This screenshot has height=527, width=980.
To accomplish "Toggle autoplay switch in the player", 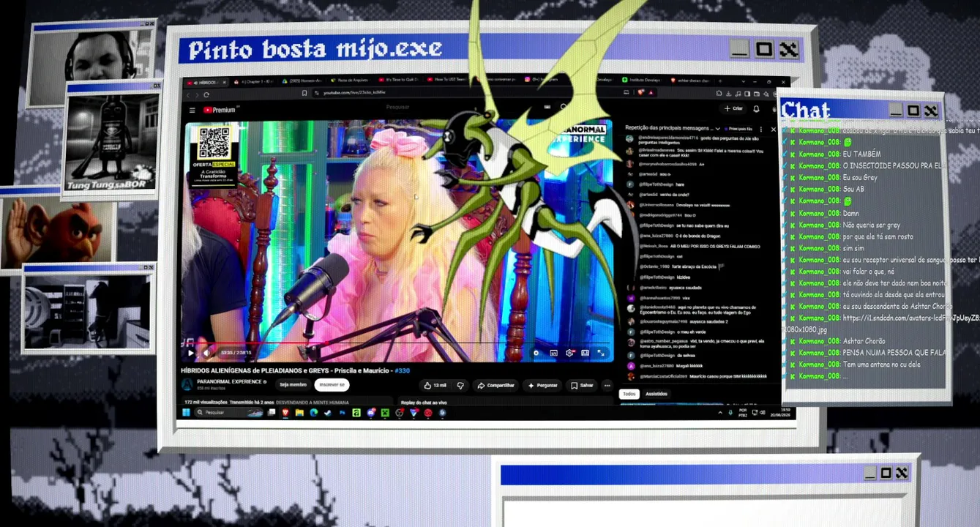I will pos(536,353).
